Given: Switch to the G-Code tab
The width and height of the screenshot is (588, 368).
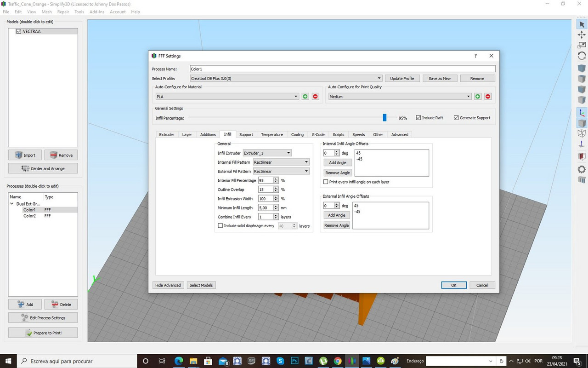Looking at the screenshot, I should point(318,134).
